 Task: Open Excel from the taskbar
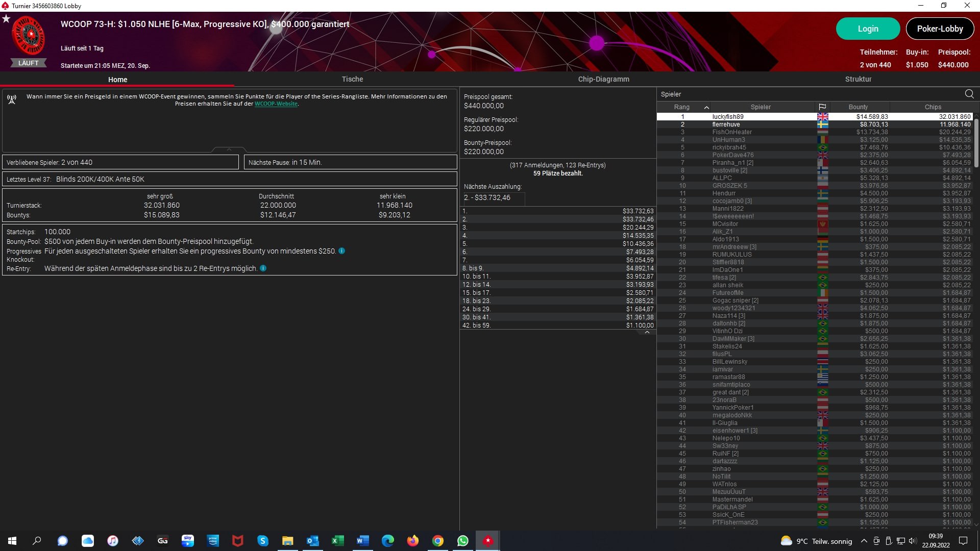tap(338, 541)
